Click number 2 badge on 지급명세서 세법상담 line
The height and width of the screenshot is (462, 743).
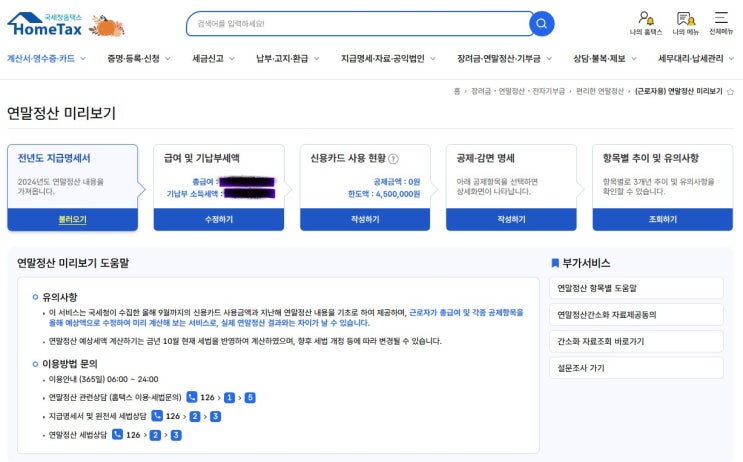(195, 417)
